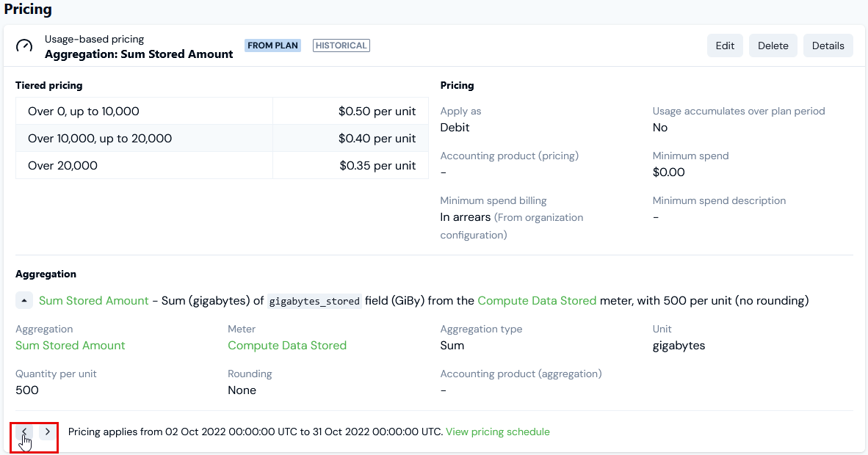Select the Over 20,000 tier row
868x455 pixels.
pyautogui.click(x=222, y=166)
